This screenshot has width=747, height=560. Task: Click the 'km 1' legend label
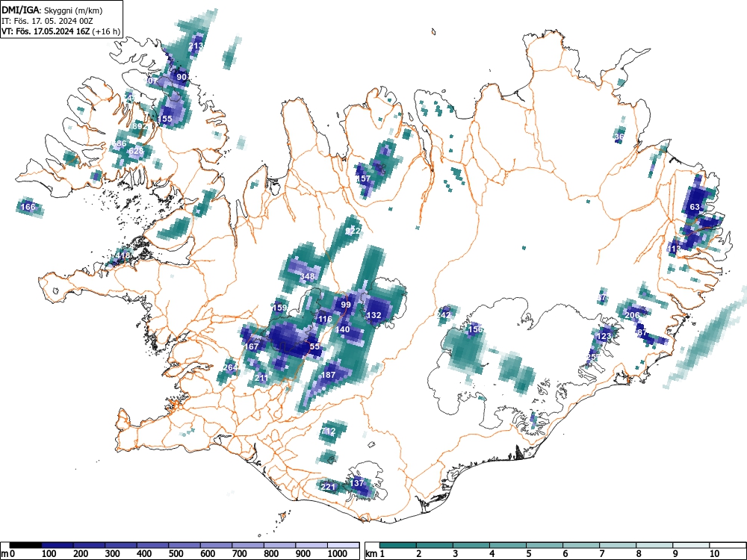coord(375,554)
